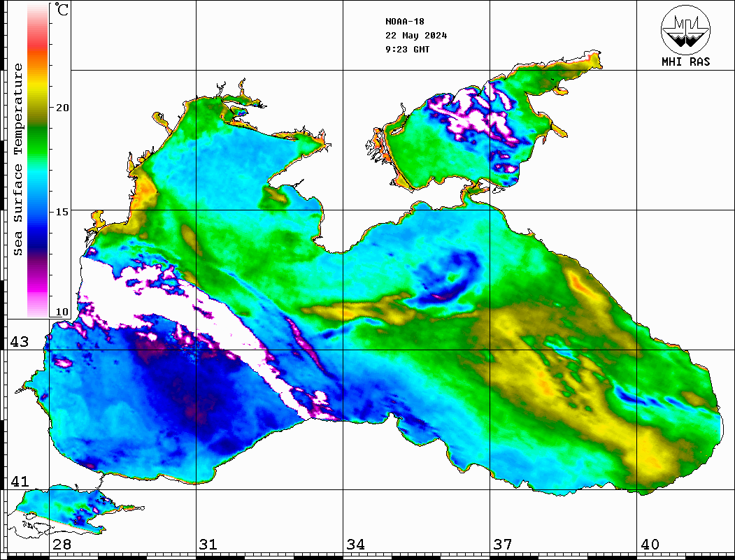This screenshot has height=560, width=735.
Task: Click the 'Sea Surface Temperature' vertical label
Action: pyautogui.click(x=17, y=159)
